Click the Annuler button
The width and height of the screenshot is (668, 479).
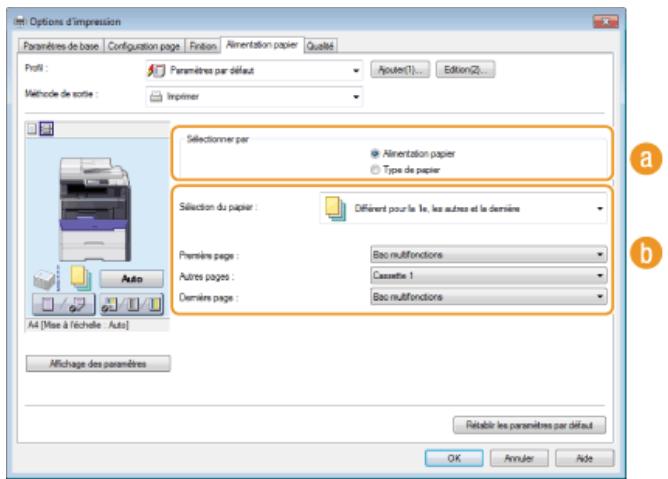coord(519,459)
